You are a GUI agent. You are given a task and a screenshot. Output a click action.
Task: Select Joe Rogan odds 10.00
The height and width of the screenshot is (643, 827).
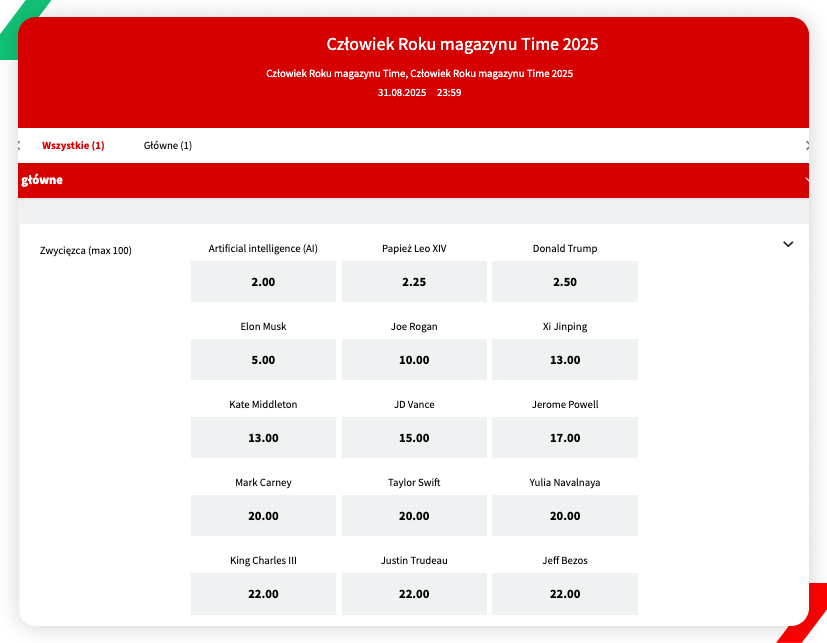[x=414, y=360]
